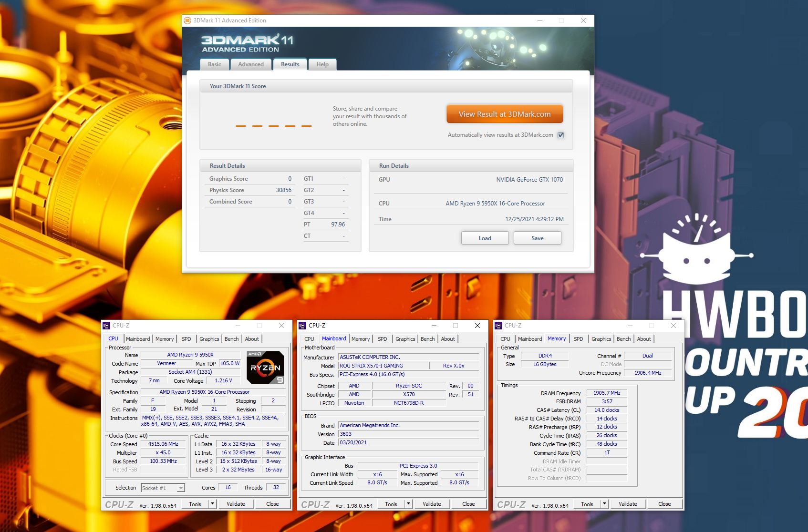Click CAS# Latency value 14.0 clocks
This screenshot has height=532, width=808.
click(607, 410)
